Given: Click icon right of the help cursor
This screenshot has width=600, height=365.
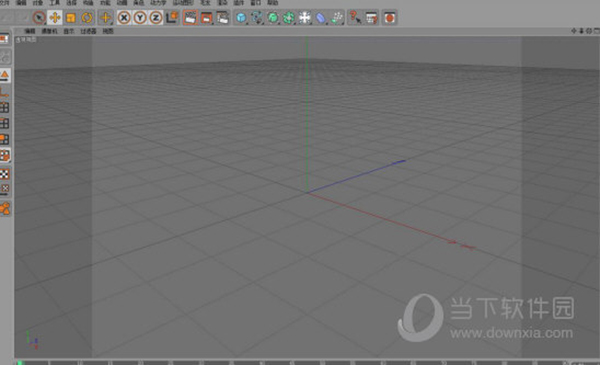Looking at the screenshot, I should 371,18.
